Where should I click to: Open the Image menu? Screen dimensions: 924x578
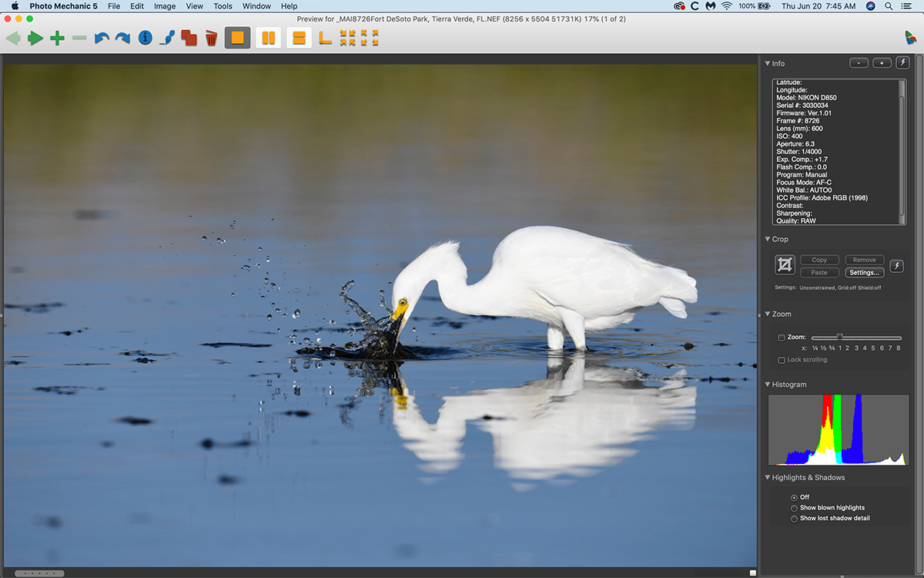[165, 6]
